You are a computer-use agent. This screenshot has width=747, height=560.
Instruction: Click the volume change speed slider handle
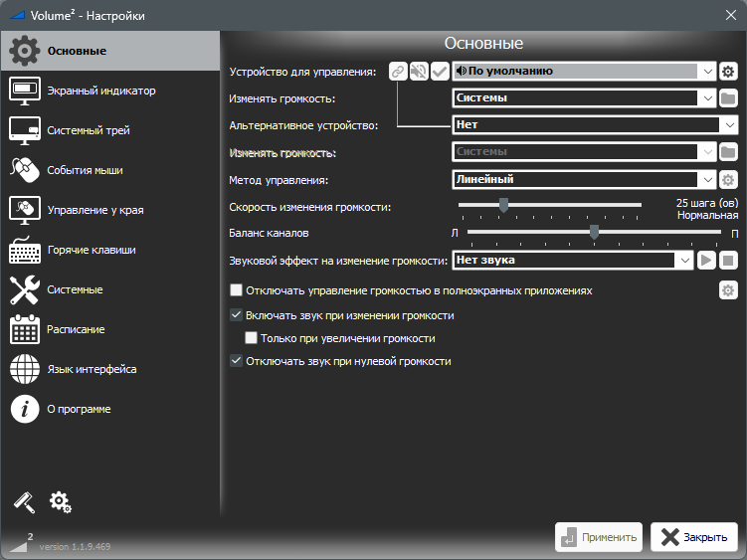coord(503,206)
